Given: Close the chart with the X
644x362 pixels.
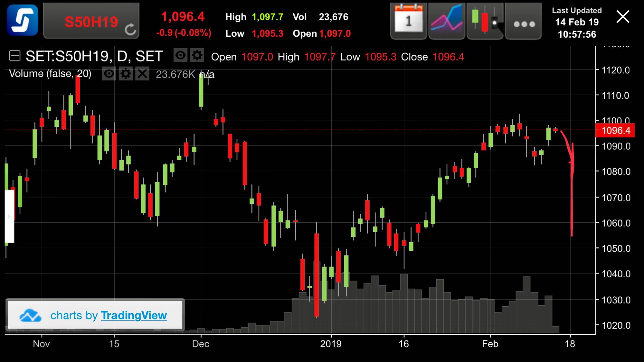Looking at the screenshot, I should click(x=623, y=17).
